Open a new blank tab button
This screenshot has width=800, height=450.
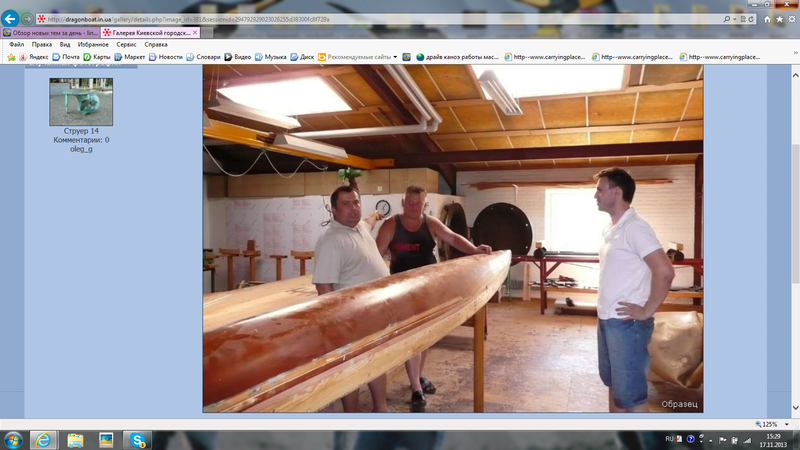pyautogui.click(x=207, y=33)
